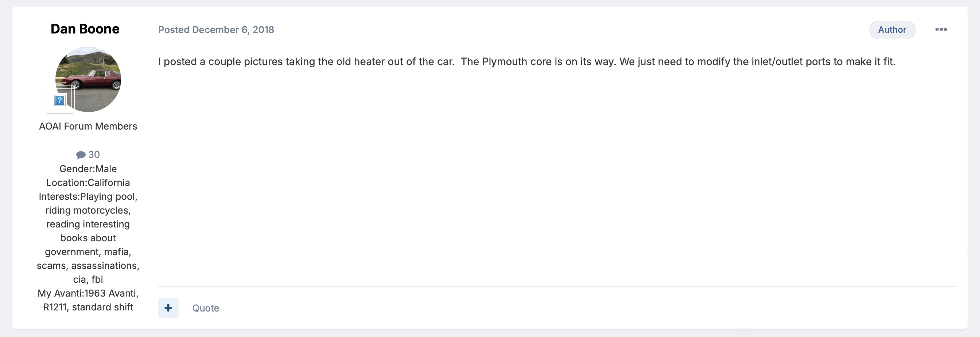
Task: Click the AOAI Forum Members group label
Action: [88, 126]
